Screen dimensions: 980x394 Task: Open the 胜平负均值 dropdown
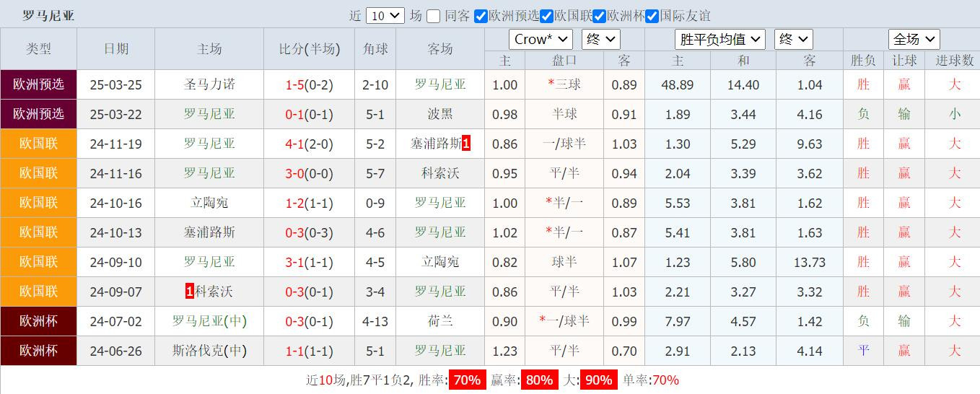point(719,39)
